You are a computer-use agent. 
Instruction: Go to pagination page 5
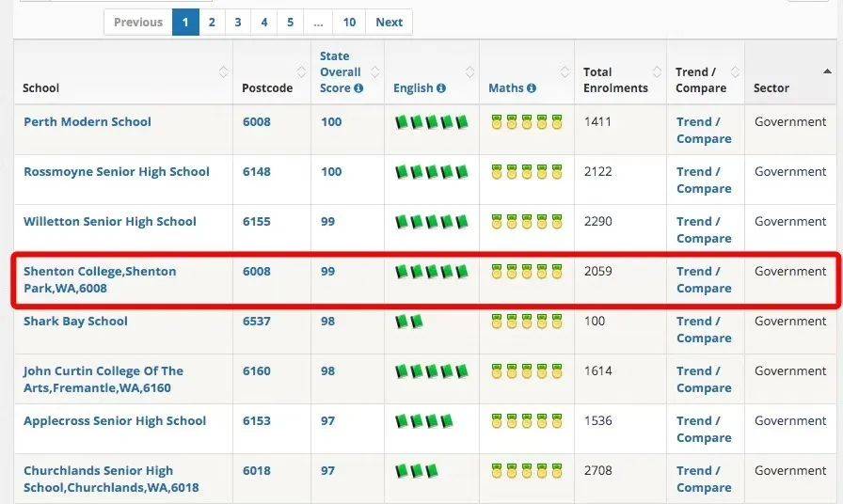291,22
